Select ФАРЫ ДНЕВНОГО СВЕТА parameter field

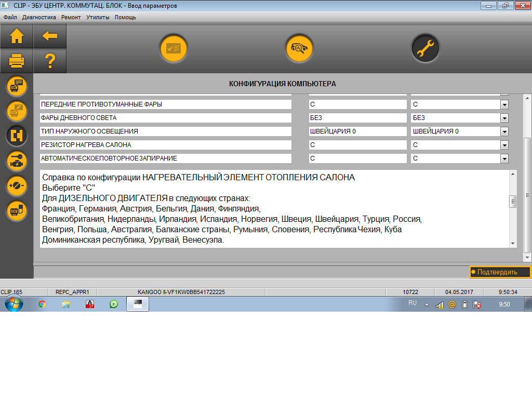(x=166, y=118)
